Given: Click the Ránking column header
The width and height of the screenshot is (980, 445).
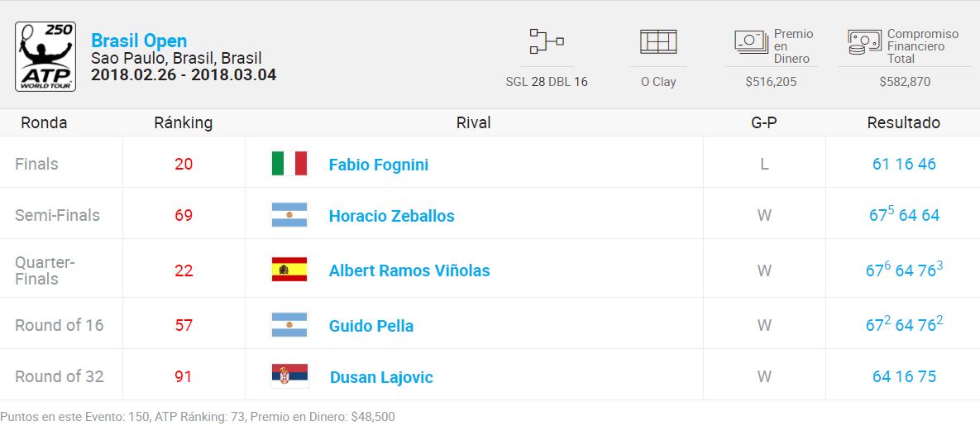Looking at the screenshot, I should tap(183, 122).
